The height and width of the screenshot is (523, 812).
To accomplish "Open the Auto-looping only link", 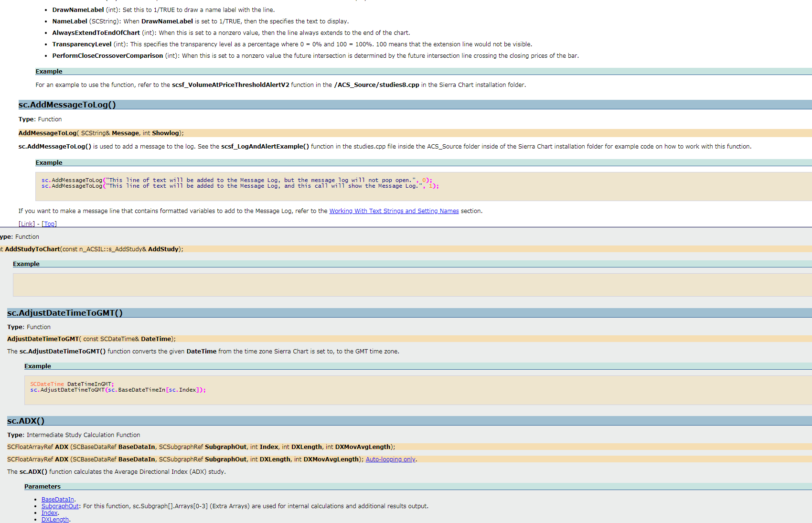I will tap(391, 459).
